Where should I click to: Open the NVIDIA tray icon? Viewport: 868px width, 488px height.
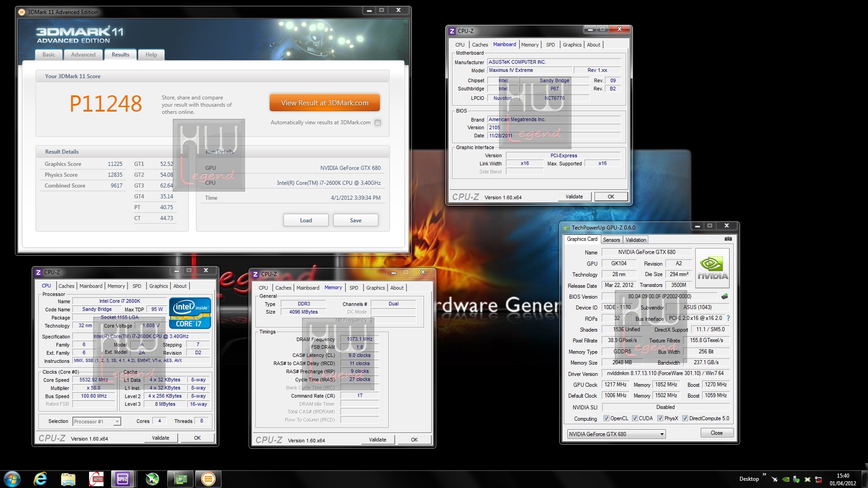(786, 479)
